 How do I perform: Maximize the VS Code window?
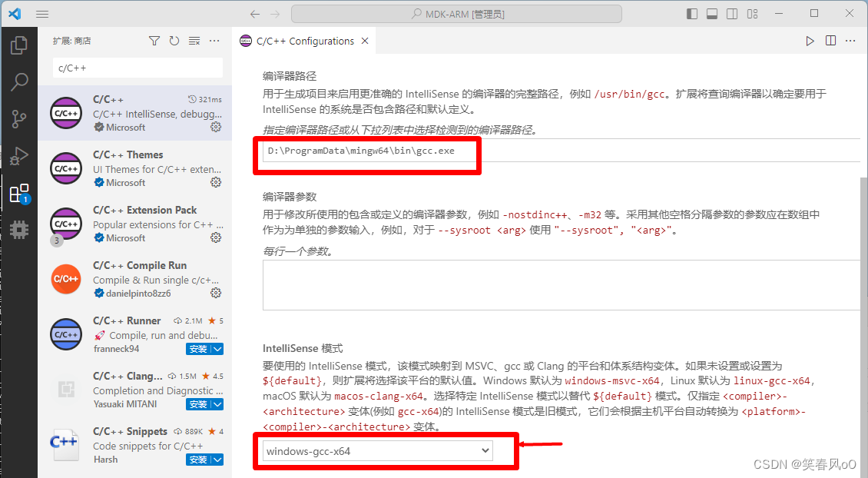click(x=813, y=13)
